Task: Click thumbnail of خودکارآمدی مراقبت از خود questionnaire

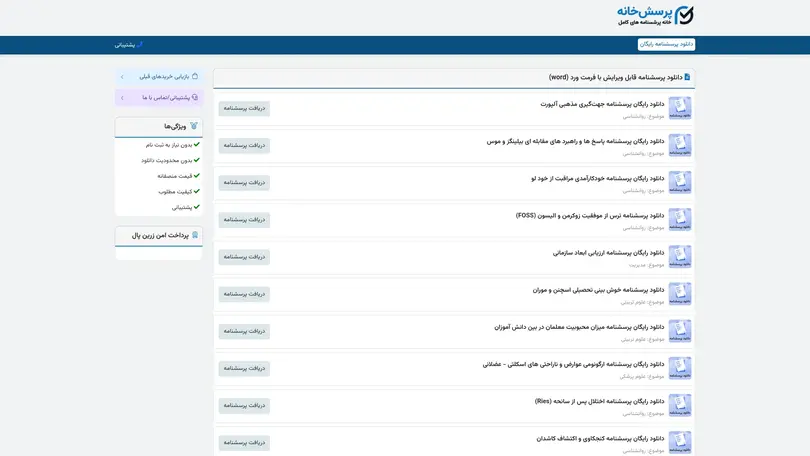Action: pyautogui.click(x=680, y=182)
